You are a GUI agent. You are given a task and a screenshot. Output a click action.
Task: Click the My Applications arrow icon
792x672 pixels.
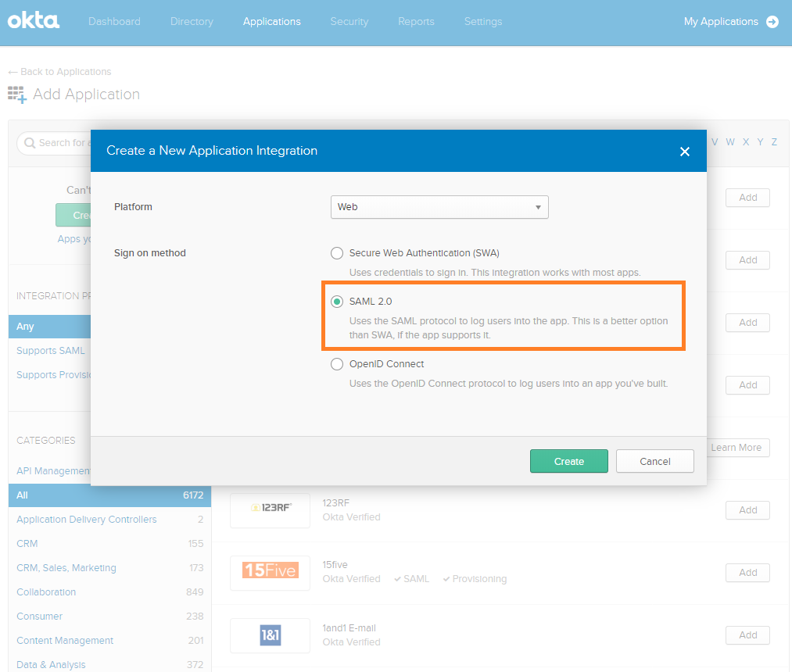point(772,22)
